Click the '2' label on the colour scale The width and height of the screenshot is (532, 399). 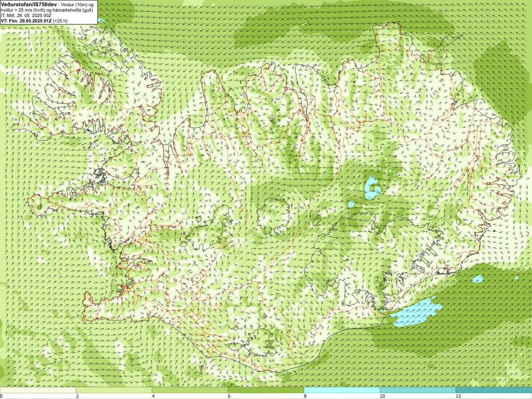pos(77,396)
